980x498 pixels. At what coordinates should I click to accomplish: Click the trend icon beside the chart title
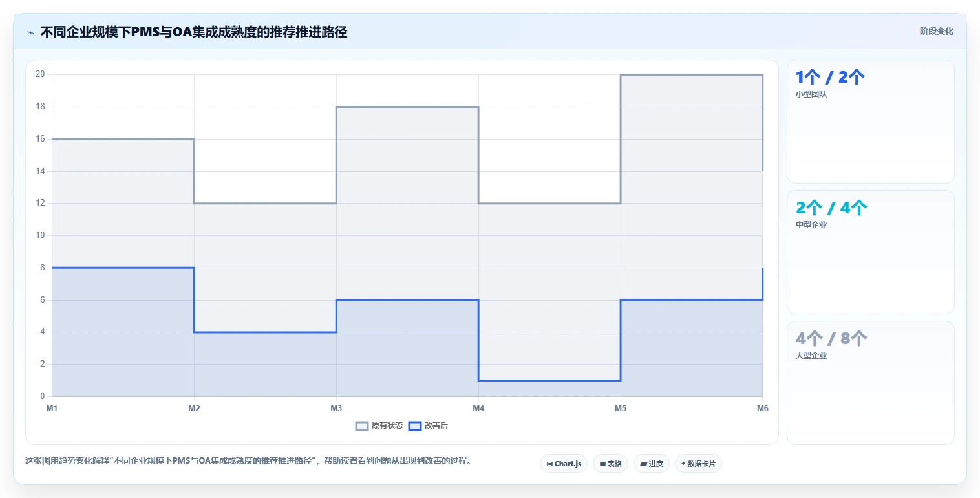[x=30, y=32]
